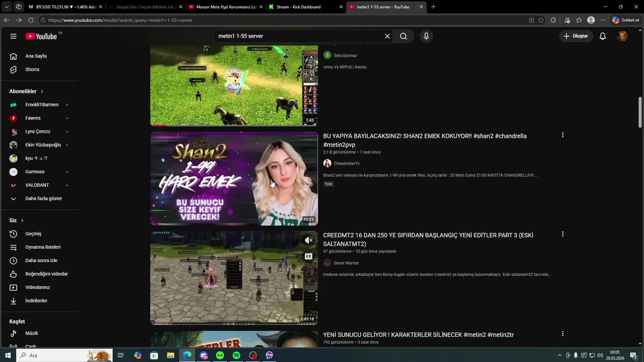Switch to Stream - Kick Dashboard tab
Screen dimensions: 644x362
(305, 7)
